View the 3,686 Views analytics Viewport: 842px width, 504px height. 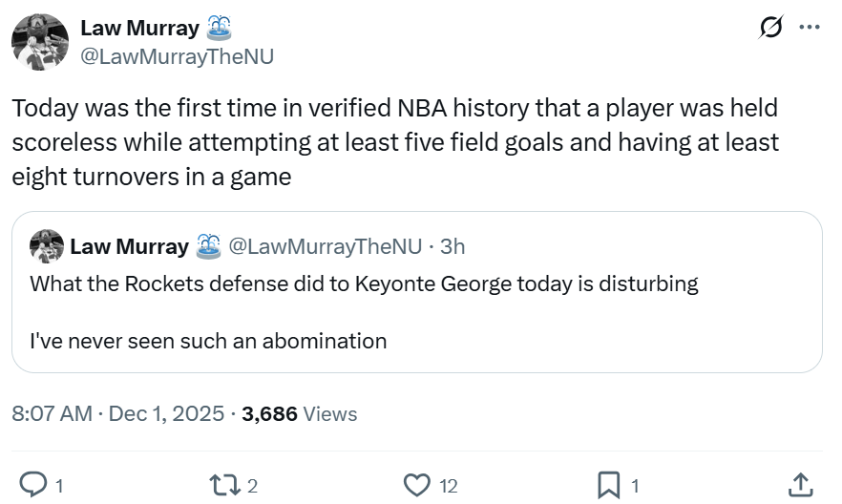click(300, 413)
